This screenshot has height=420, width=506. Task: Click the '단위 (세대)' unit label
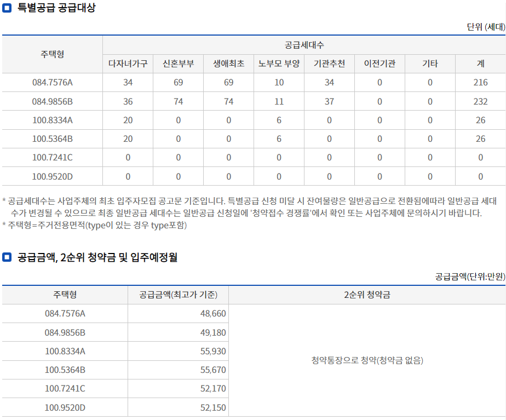(x=486, y=27)
